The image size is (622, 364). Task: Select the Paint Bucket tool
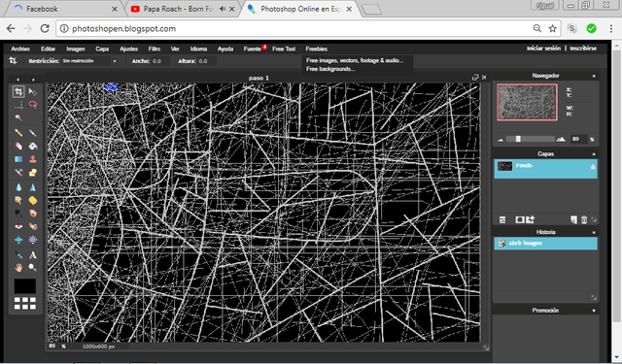tap(33, 147)
